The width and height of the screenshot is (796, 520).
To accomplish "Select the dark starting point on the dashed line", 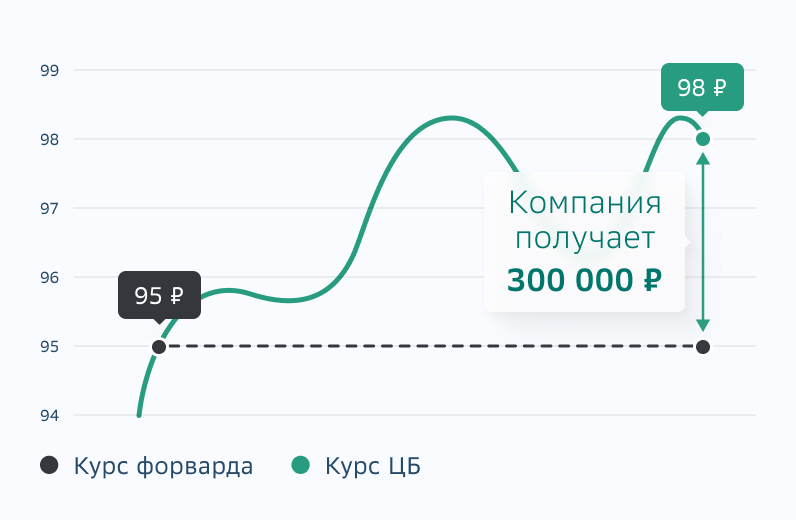I will (x=159, y=347).
